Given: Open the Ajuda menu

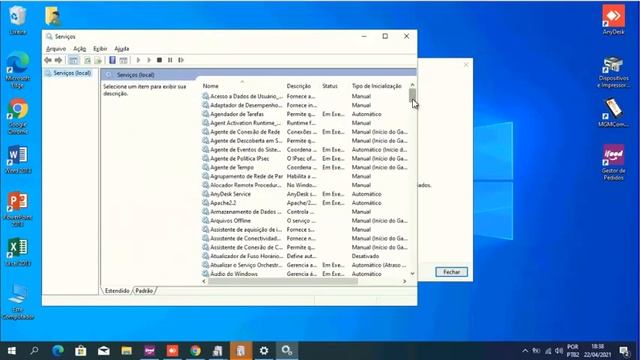Looking at the screenshot, I should (122, 49).
